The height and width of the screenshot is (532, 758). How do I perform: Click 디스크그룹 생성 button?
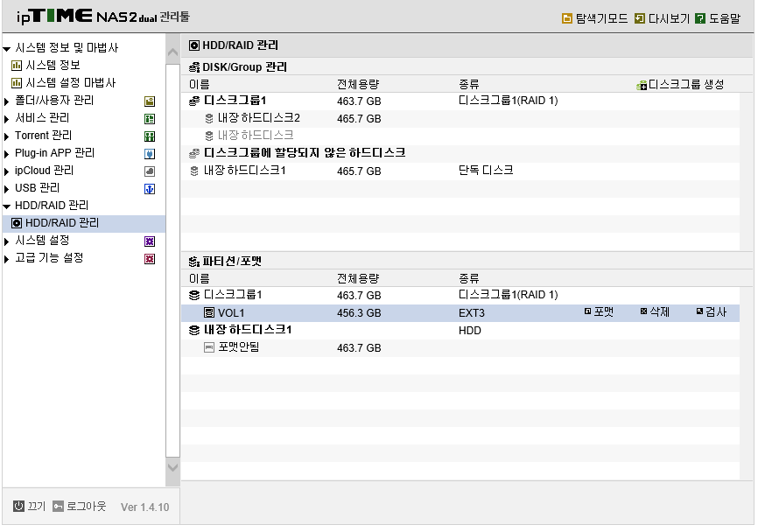pyautogui.click(x=681, y=85)
